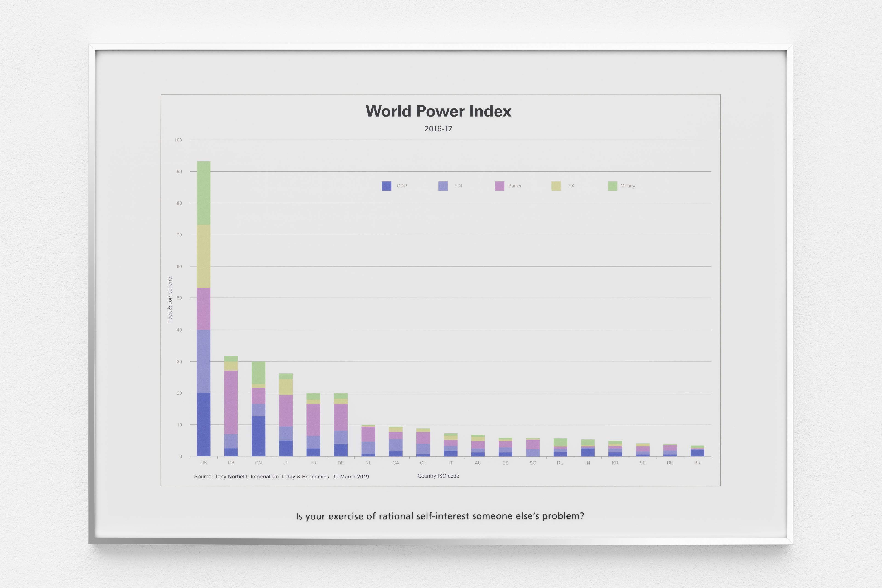Click the pink Banks segment of GB bar
Image resolution: width=882 pixels, height=588 pixels.
[x=231, y=402]
